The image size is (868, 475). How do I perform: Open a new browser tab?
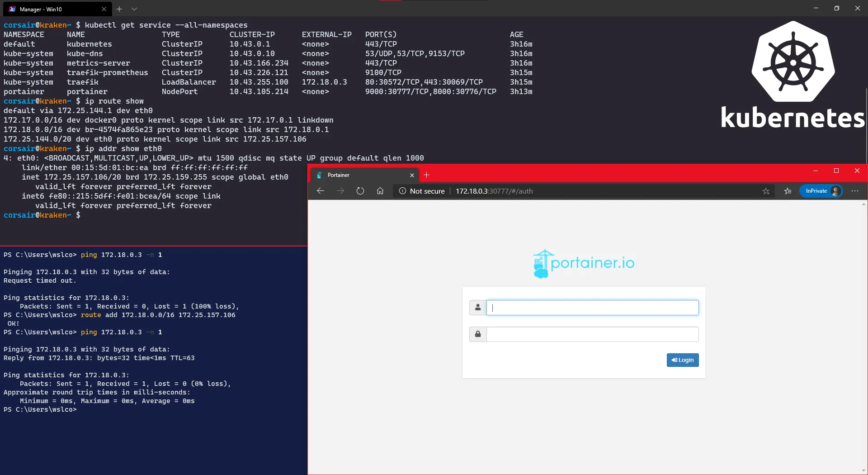[426, 175]
